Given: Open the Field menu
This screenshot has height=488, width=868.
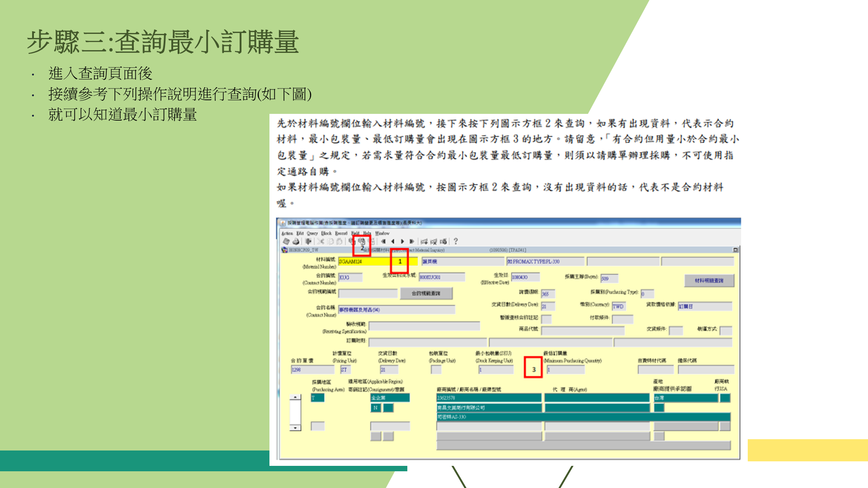Looking at the screenshot, I should coord(355,233).
